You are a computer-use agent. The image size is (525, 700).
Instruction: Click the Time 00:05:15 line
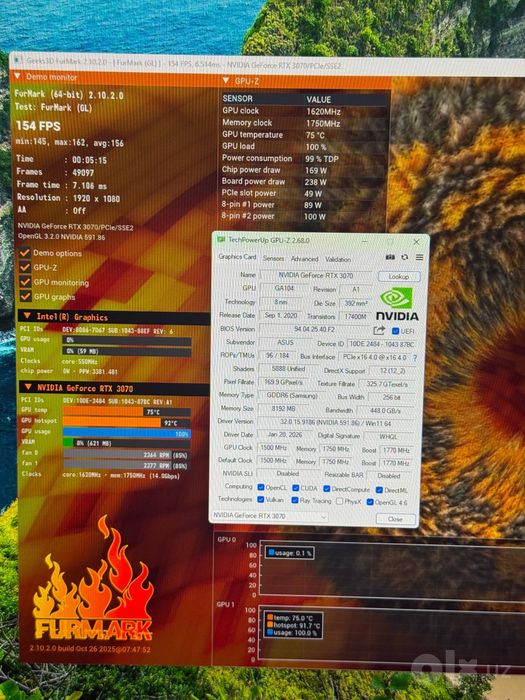click(62, 159)
